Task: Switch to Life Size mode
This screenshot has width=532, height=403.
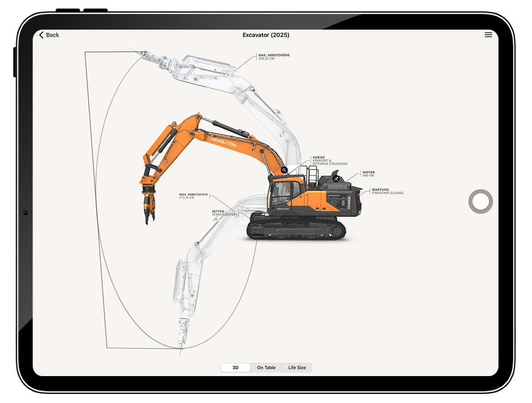Action: pyautogui.click(x=297, y=367)
